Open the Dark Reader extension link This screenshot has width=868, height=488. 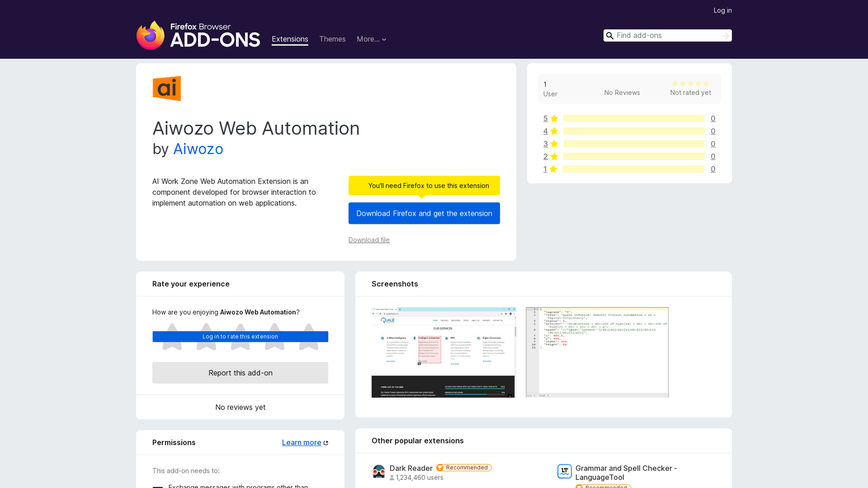411,468
